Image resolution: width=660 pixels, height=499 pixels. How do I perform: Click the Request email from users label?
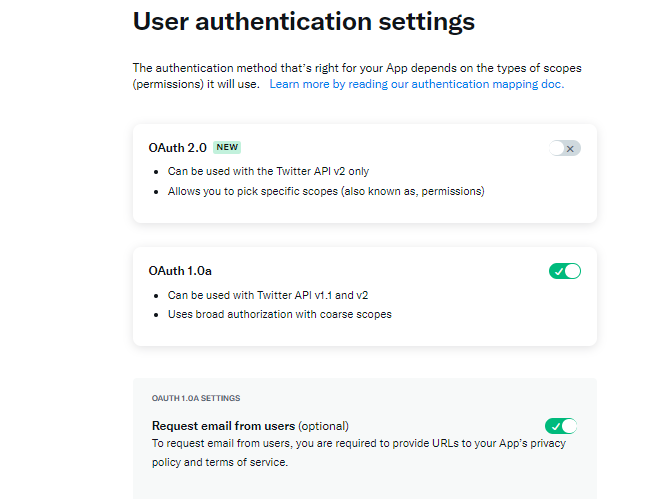pos(223,425)
